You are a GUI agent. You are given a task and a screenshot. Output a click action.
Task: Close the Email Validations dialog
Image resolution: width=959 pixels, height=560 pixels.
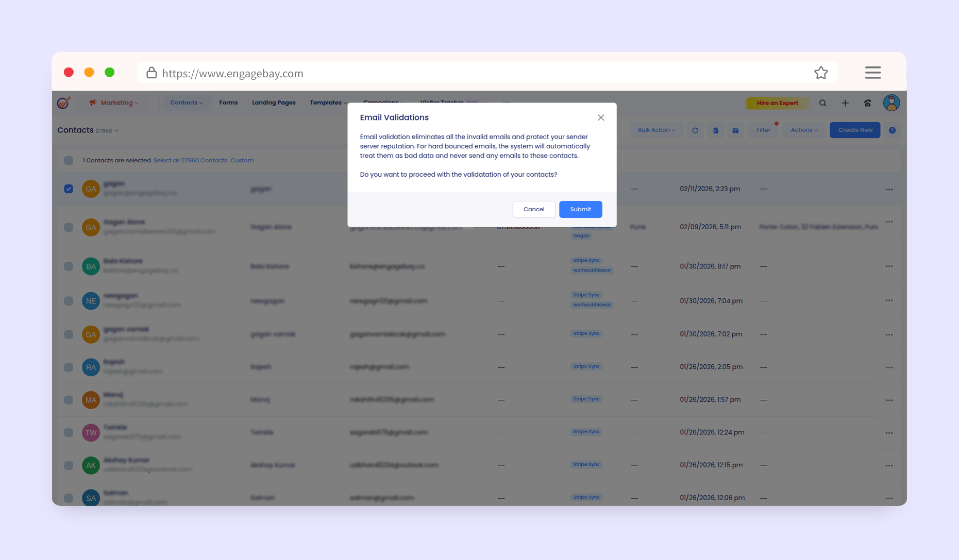click(601, 117)
